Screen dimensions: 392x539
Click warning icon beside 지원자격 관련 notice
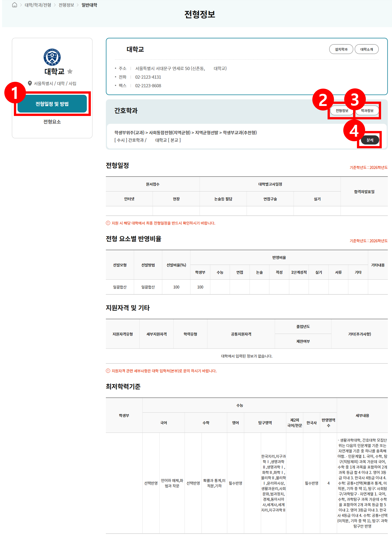pyautogui.click(x=108, y=371)
